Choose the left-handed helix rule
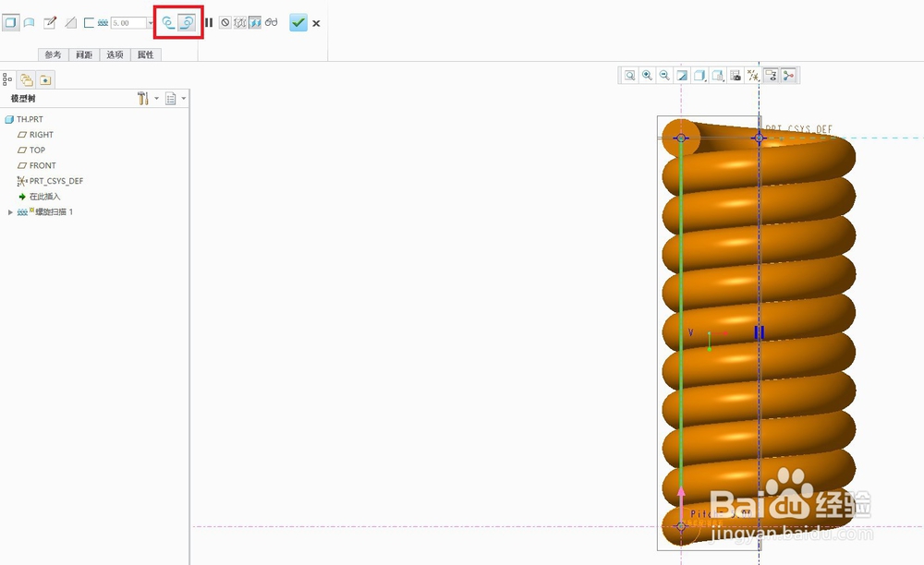Image resolution: width=924 pixels, height=565 pixels. coord(168,23)
